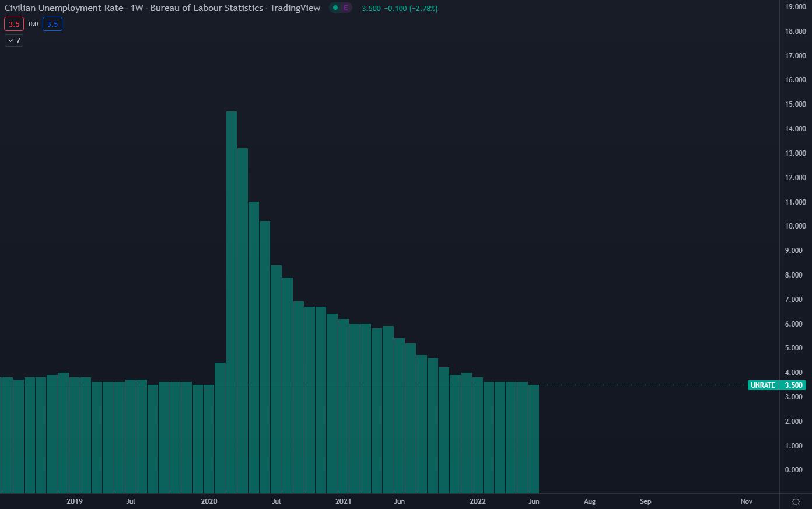This screenshot has width=812, height=509.
Task: Open symbol search via Civilian Unemployment Rate title
Action: click(64, 8)
